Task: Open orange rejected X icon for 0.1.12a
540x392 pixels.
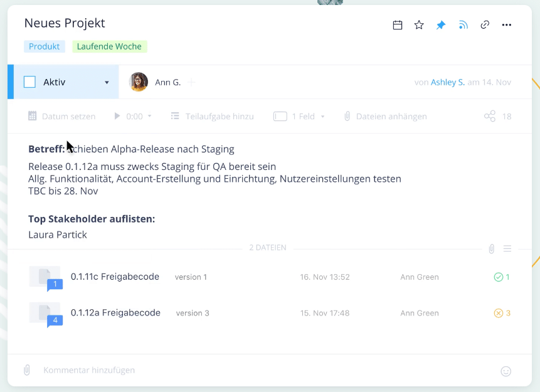Action: pyautogui.click(x=499, y=313)
